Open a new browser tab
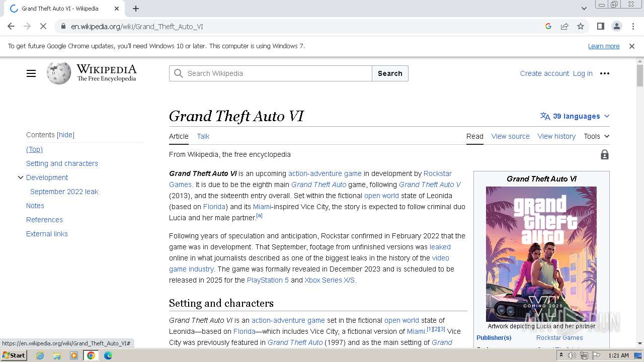Screen dimensions: 644x362 click(x=136, y=9)
